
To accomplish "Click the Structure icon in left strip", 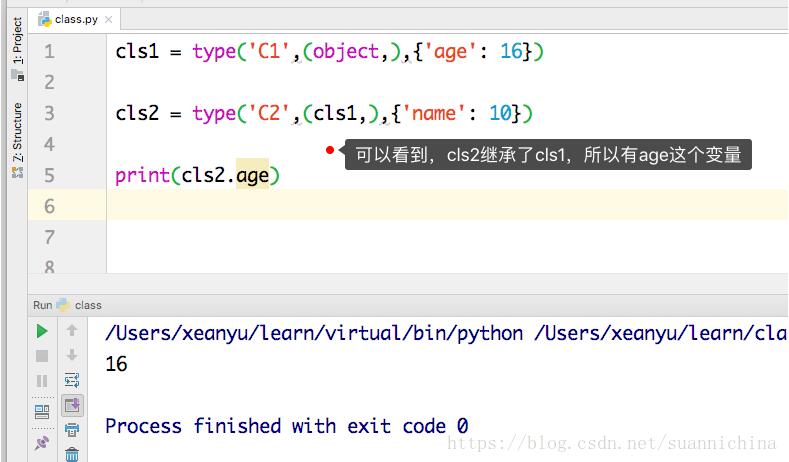I will click(18, 172).
